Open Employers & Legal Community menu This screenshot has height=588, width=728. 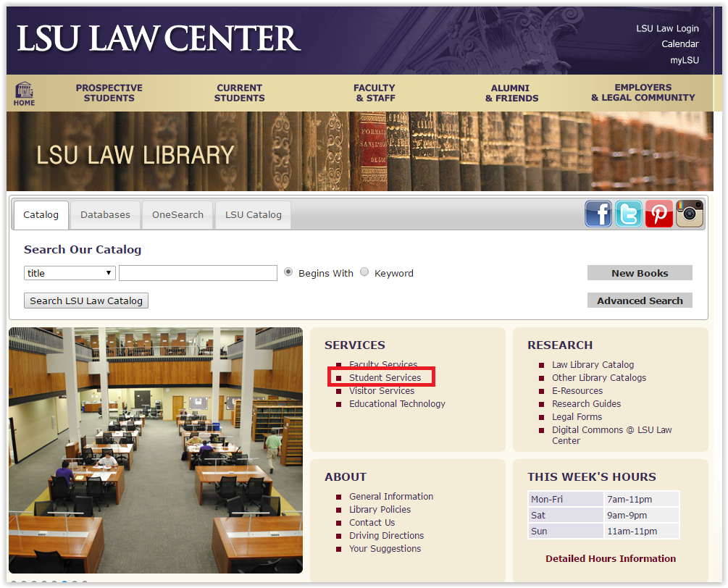pyautogui.click(x=643, y=93)
